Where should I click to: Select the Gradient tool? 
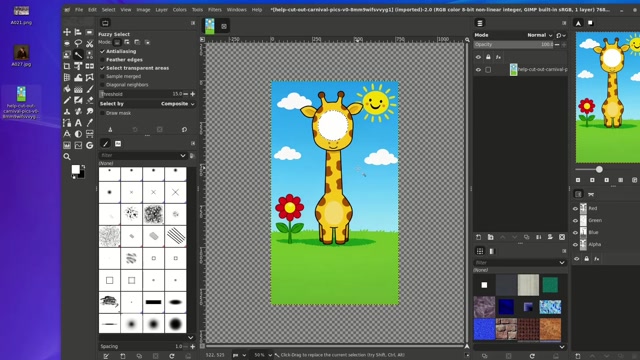point(78,89)
